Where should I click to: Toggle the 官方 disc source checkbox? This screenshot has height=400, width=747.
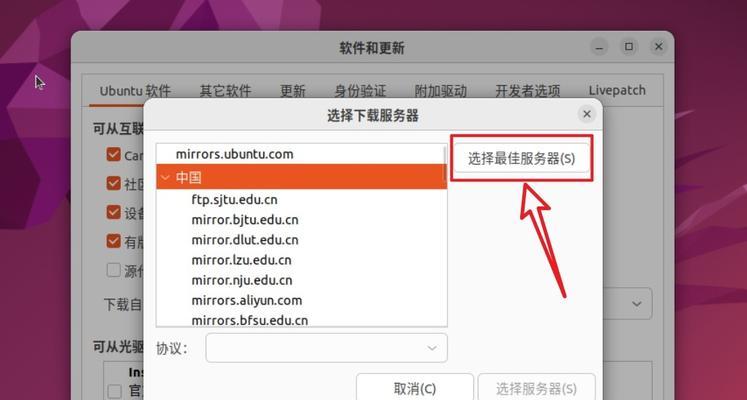114,391
